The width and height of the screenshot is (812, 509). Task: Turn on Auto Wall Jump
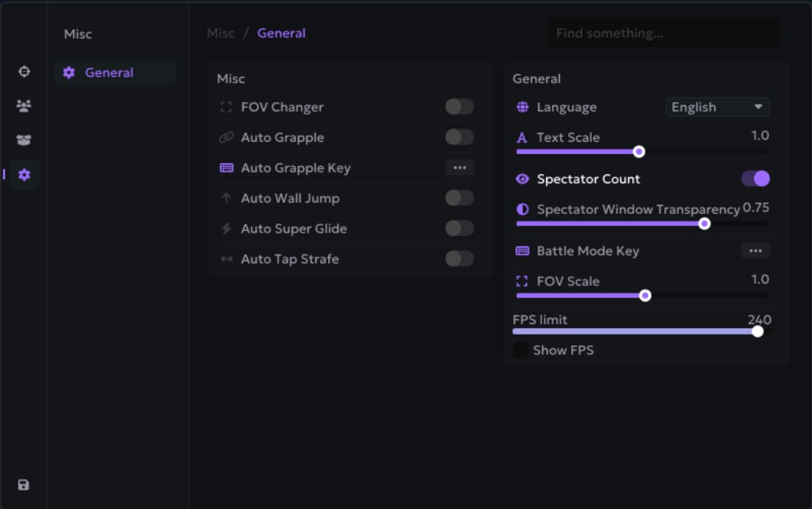(459, 198)
